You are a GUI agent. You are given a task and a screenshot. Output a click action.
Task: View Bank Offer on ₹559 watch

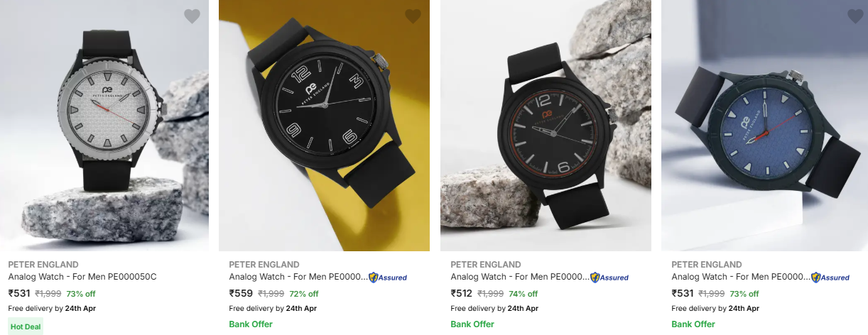251,324
